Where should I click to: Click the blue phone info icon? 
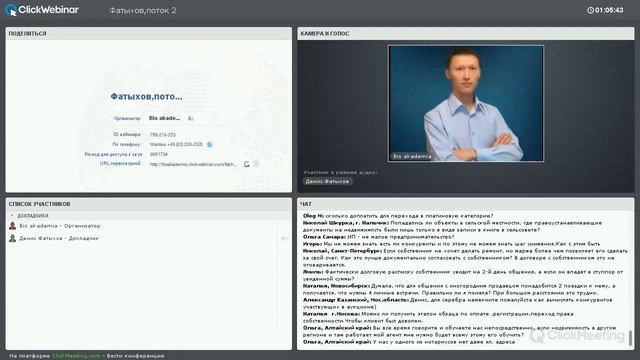click(x=209, y=144)
